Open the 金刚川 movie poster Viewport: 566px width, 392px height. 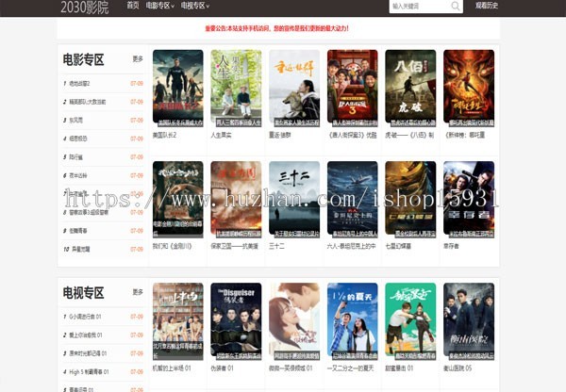pos(177,200)
